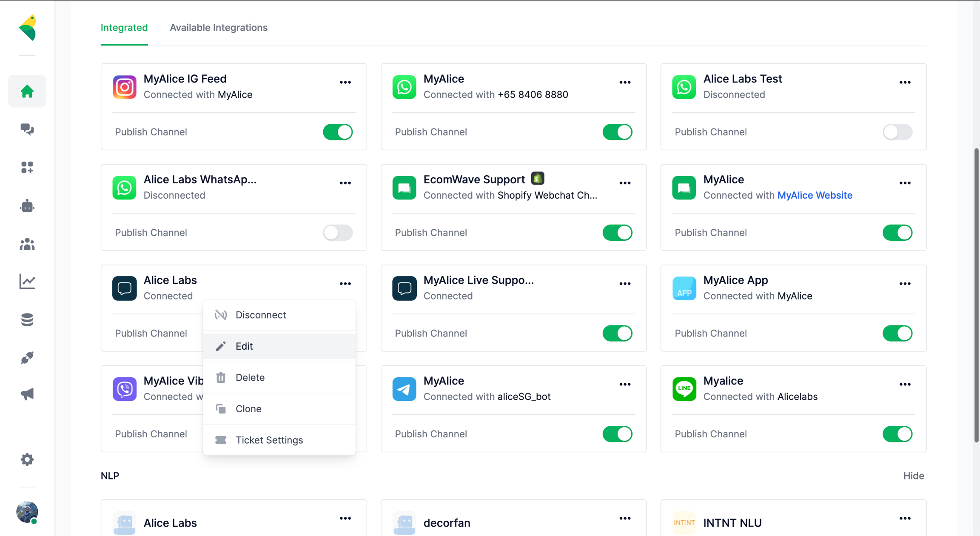Open the database stack sidebar icon
Screen dimensions: 980x536
[x=27, y=319]
